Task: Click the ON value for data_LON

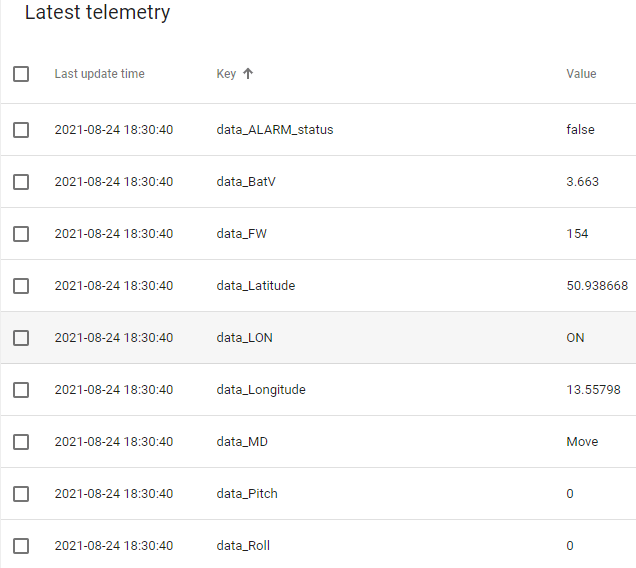Action: click(575, 338)
